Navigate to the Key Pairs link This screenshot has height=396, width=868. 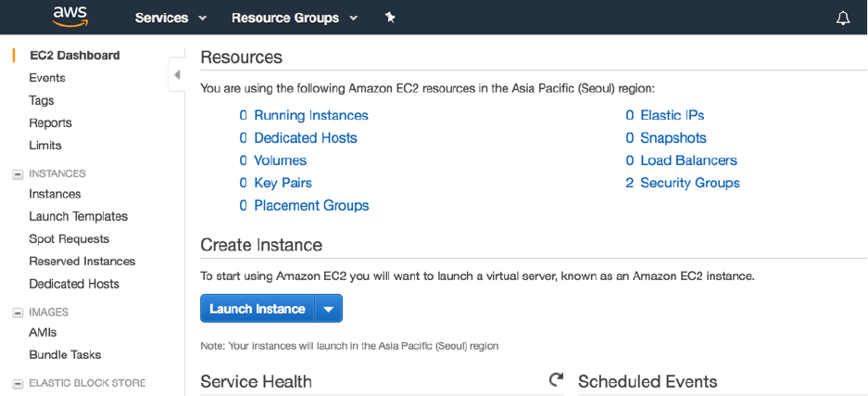click(283, 183)
